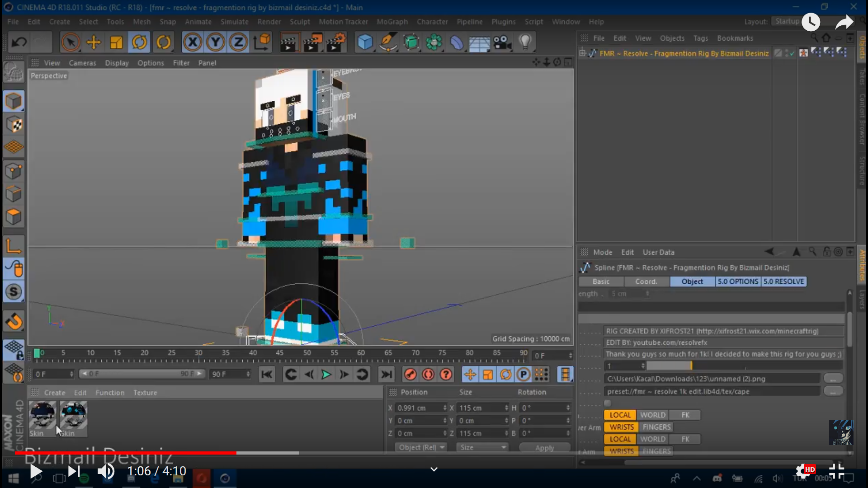Add a Camera object
The width and height of the screenshot is (868, 488).
click(x=502, y=42)
